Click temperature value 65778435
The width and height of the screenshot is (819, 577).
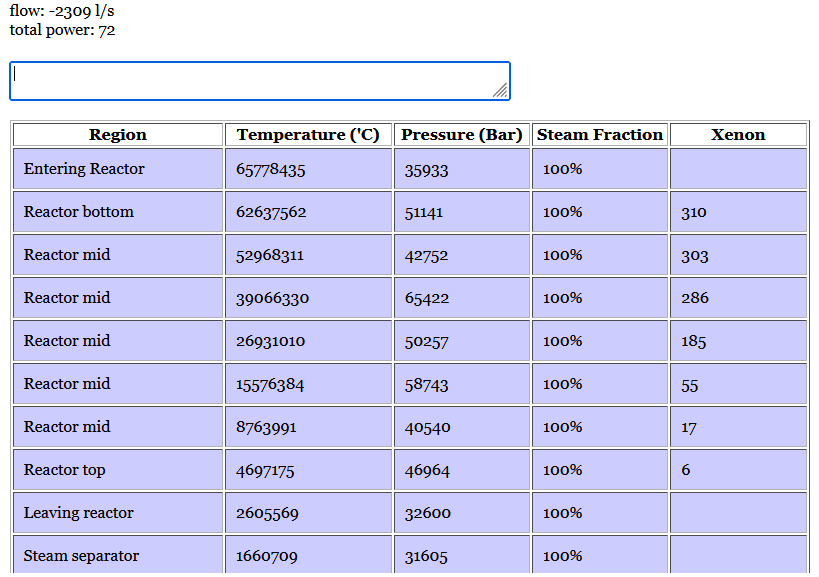click(x=271, y=170)
